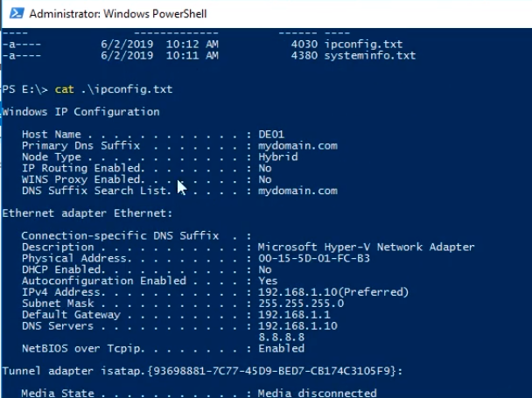532x398 pixels.
Task: Click the Administrator: Windows PowerShell title text
Action: click(118, 14)
